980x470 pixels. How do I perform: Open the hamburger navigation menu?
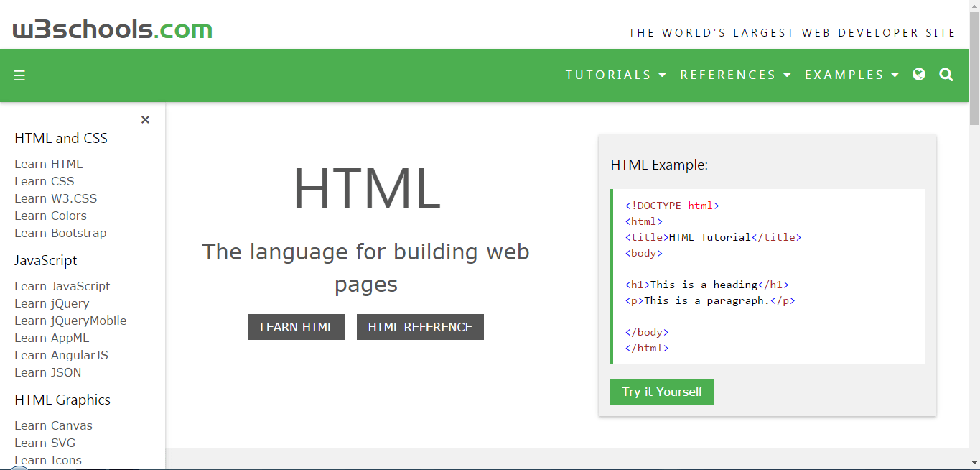point(19,75)
